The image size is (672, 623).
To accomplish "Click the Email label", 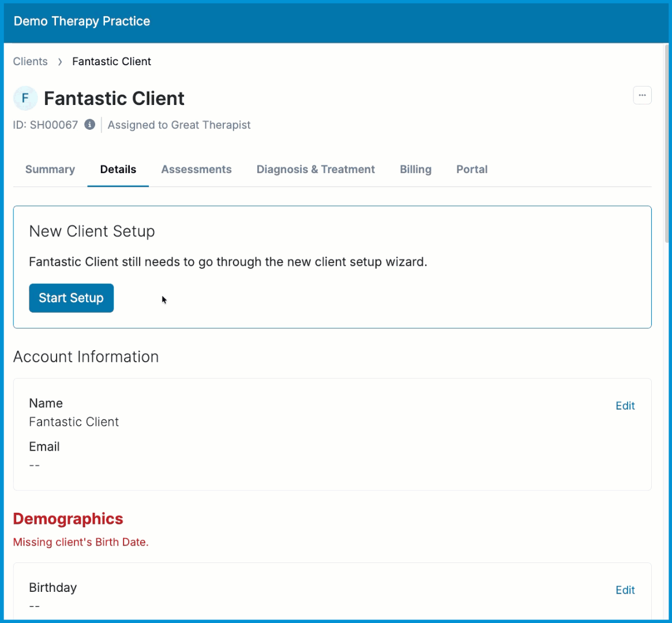I will [44, 446].
